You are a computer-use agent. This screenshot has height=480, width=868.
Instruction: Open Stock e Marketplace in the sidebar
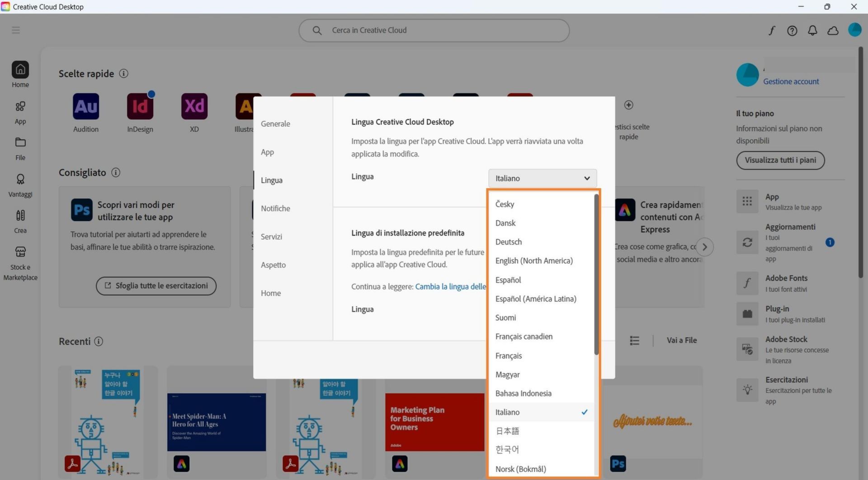20,264
